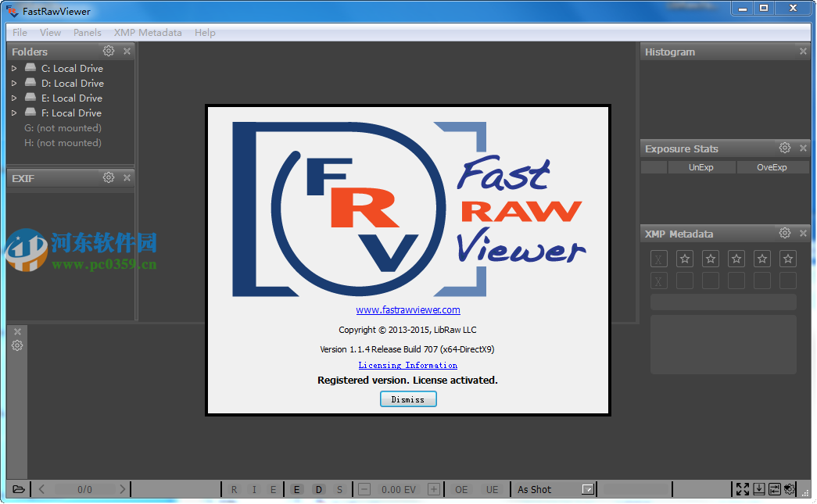
Task: Dismiss the About dialog
Action: coord(407,399)
